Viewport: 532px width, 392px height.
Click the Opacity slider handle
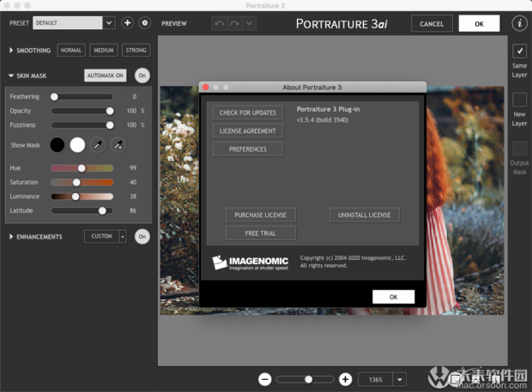coord(110,111)
